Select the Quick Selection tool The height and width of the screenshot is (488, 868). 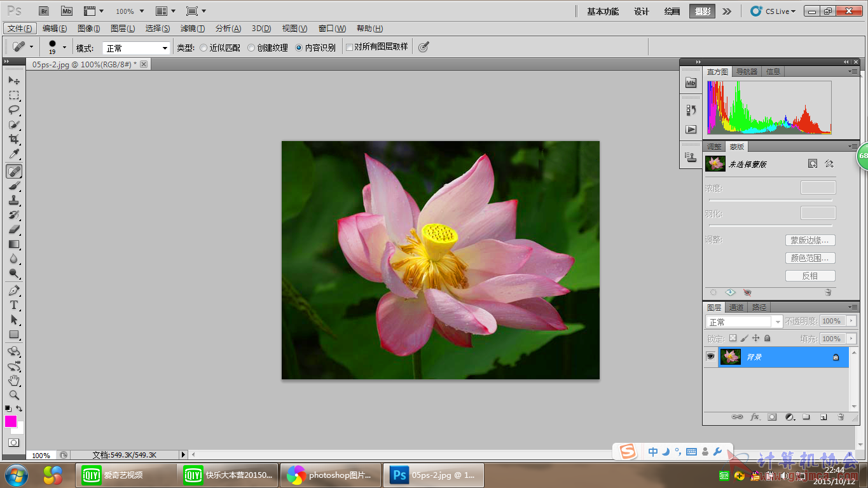pos(14,125)
